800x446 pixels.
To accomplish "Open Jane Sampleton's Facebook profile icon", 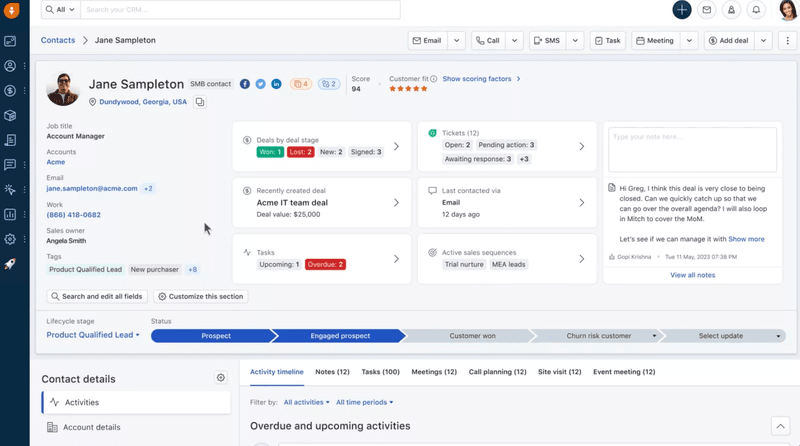I will tap(245, 84).
